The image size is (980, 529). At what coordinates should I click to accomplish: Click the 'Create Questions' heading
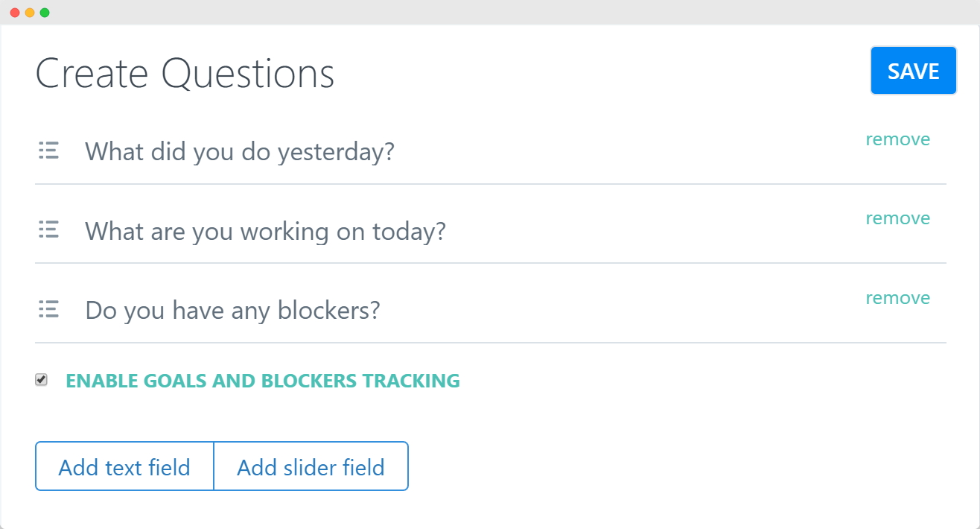185,74
